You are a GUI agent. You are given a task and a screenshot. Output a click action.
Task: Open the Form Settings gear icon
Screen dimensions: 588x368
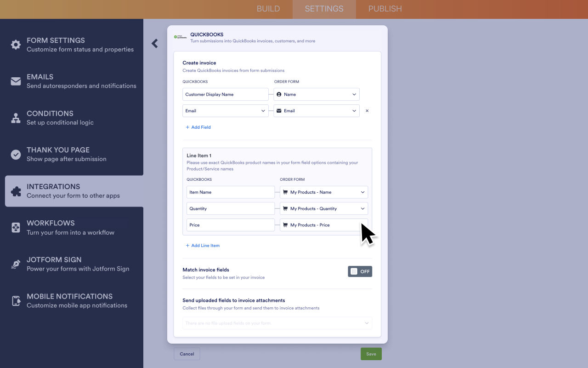point(15,45)
